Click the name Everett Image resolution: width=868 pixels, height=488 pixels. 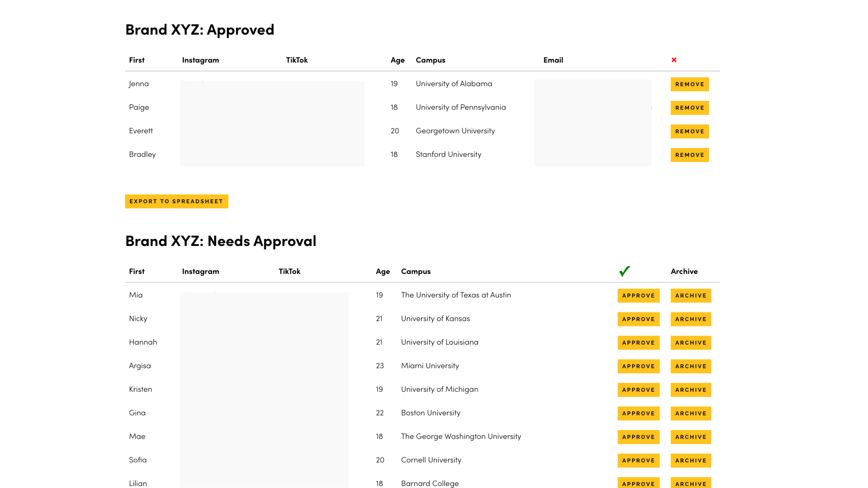click(x=141, y=131)
